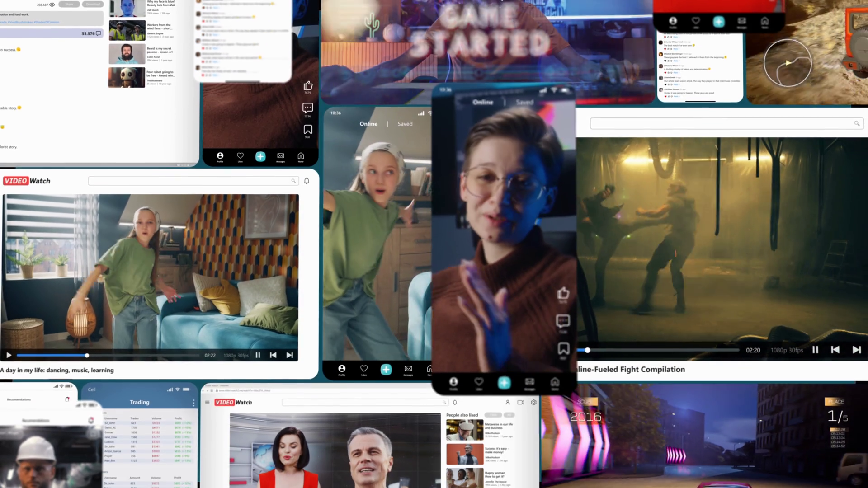Click camera upload icon in newscast VideoWatch header
This screenshot has width=868, height=488.
pyautogui.click(x=520, y=402)
